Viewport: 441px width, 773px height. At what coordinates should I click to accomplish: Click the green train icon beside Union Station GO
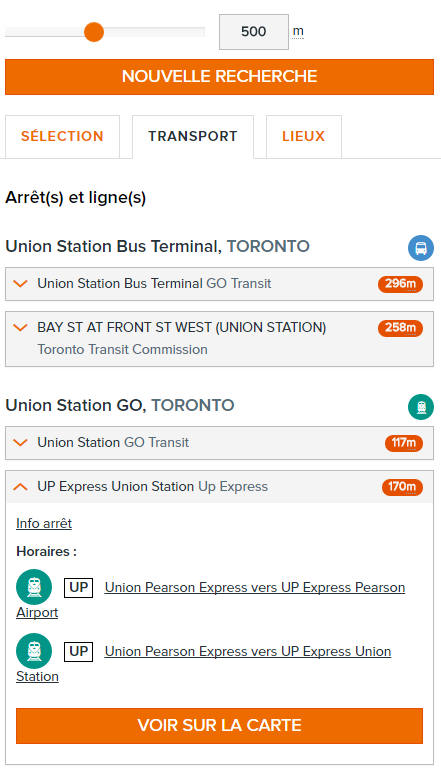[421, 407]
